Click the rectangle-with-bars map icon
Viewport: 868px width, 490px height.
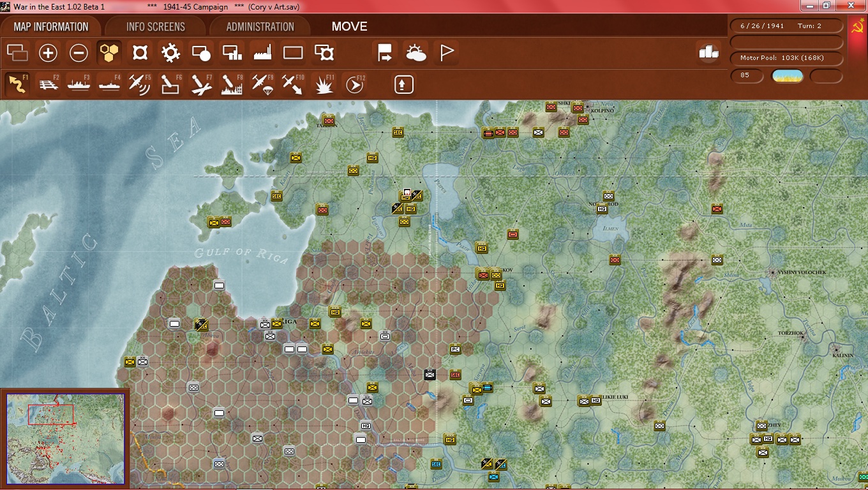[x=232, y=52]
